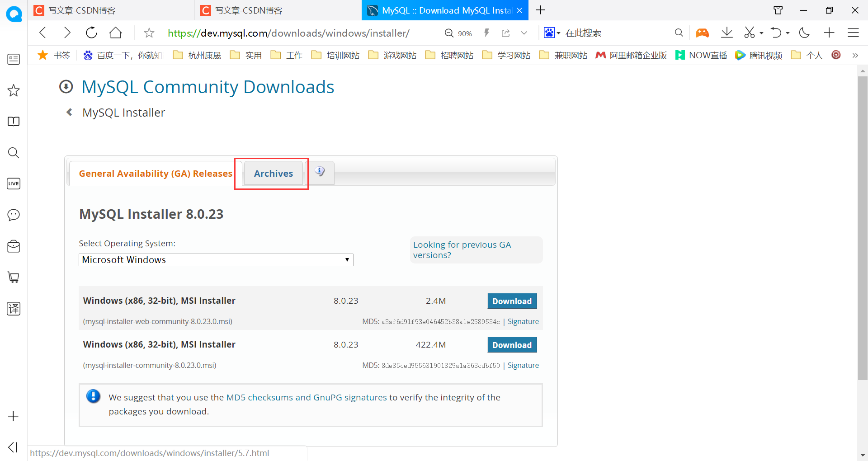Open the 学习网站 bookmark folder
Image resolution: width=868 pixels, height=461 pixels.
coord(506,55)
